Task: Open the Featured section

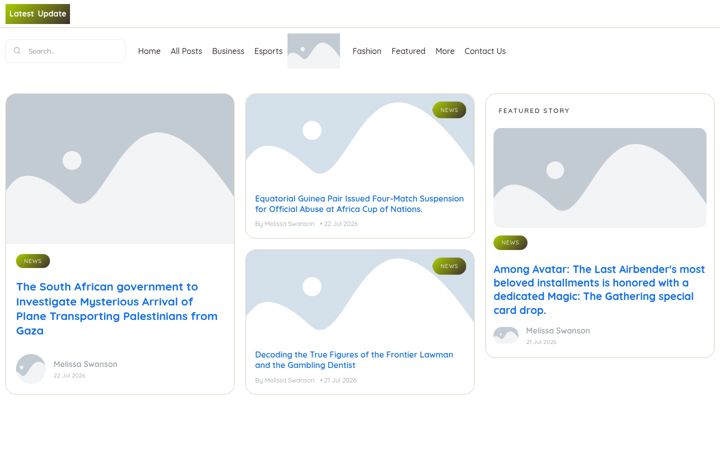Action: point(408,51)
